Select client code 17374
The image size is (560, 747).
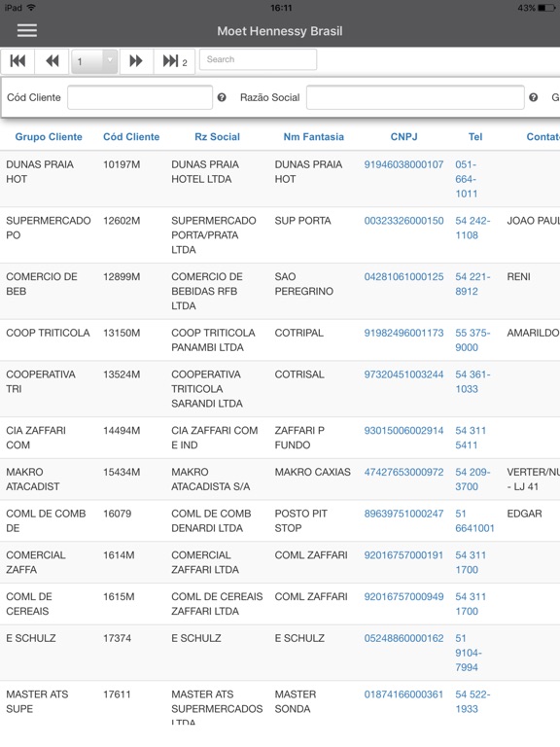coord(117,638)
